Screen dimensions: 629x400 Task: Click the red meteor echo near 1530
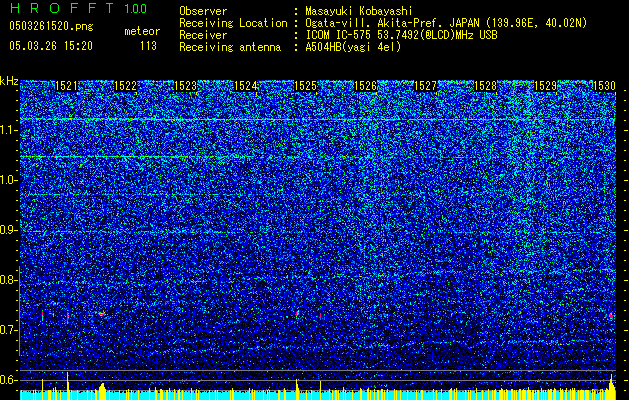point(611,316)
